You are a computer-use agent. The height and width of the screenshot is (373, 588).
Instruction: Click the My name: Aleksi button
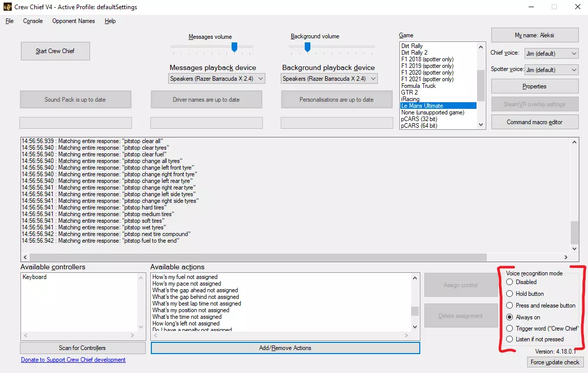click(535, 35)
